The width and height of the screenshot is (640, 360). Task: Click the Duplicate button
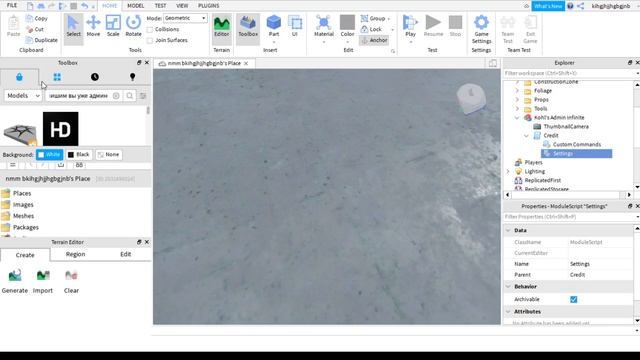[41, 40]
